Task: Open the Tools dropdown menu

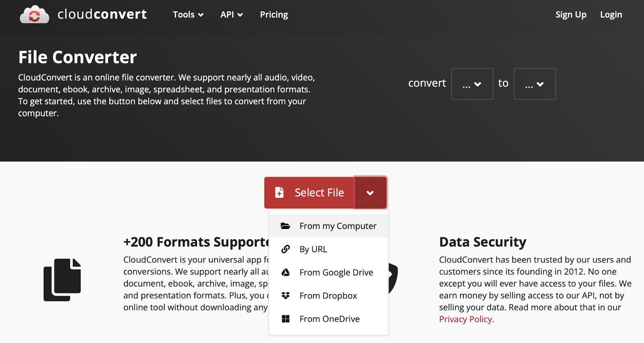Action: pos(188,15)
